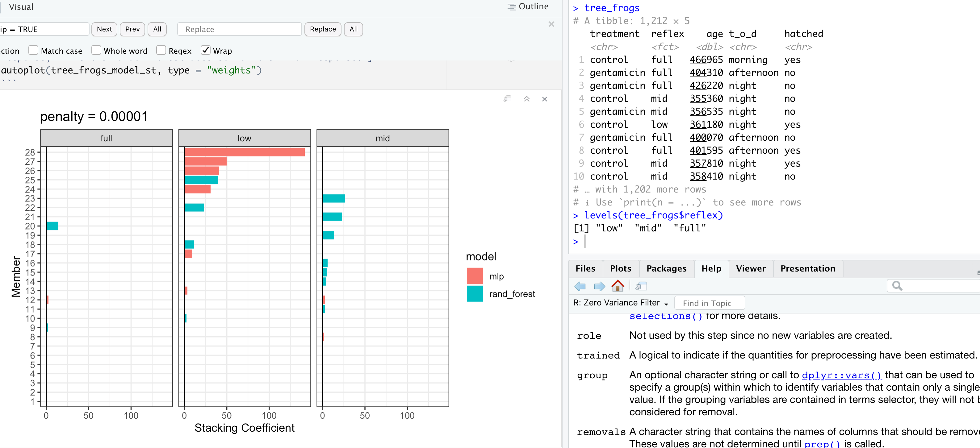Collapse the chunk output panel
980x448 pixels.
click(x=526, y=99)
